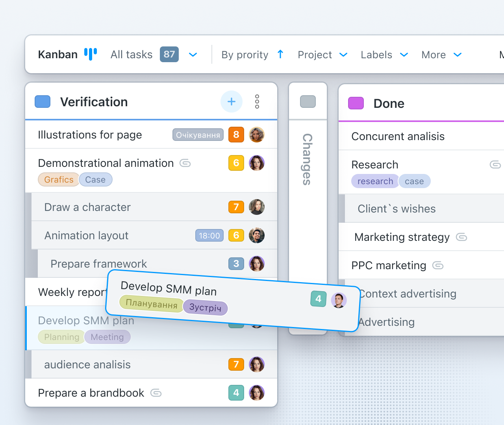Click the purple Done column color swatch

click(356, 103)
